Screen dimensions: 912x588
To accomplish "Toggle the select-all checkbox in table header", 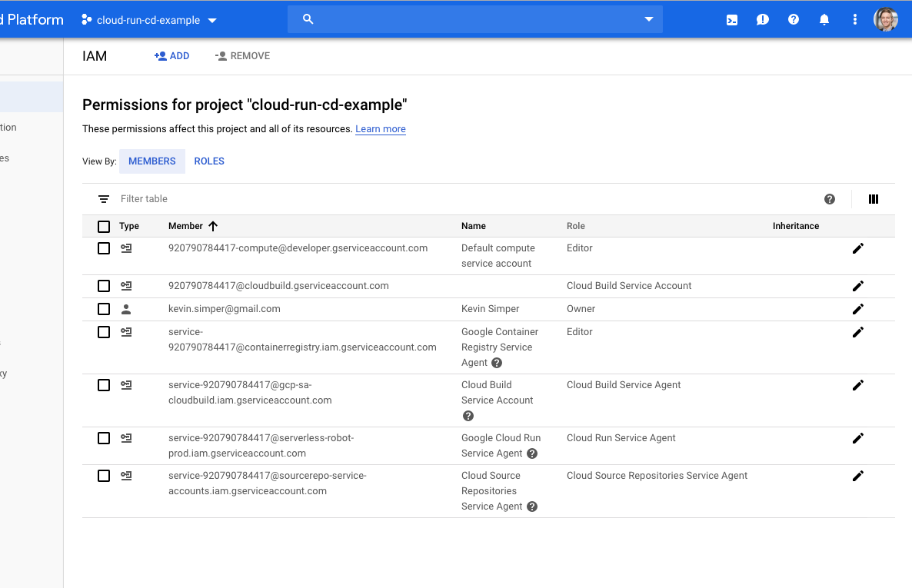I will [104, 226].
